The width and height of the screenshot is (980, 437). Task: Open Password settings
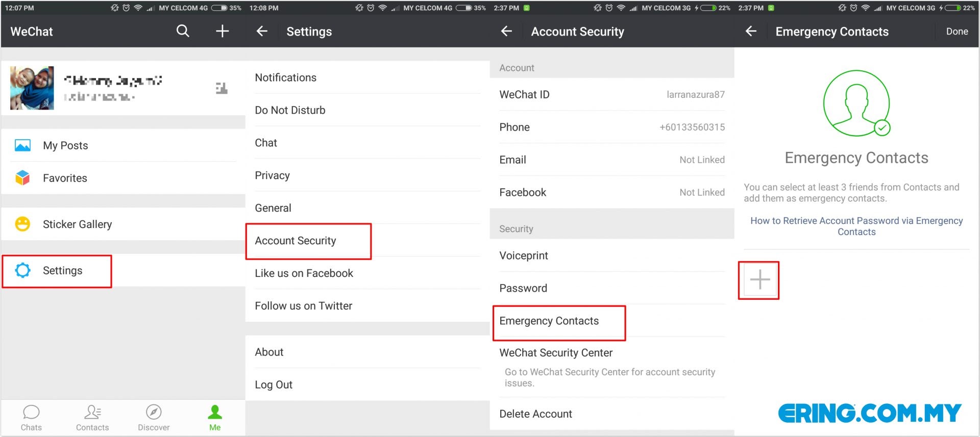pos(612,288)
